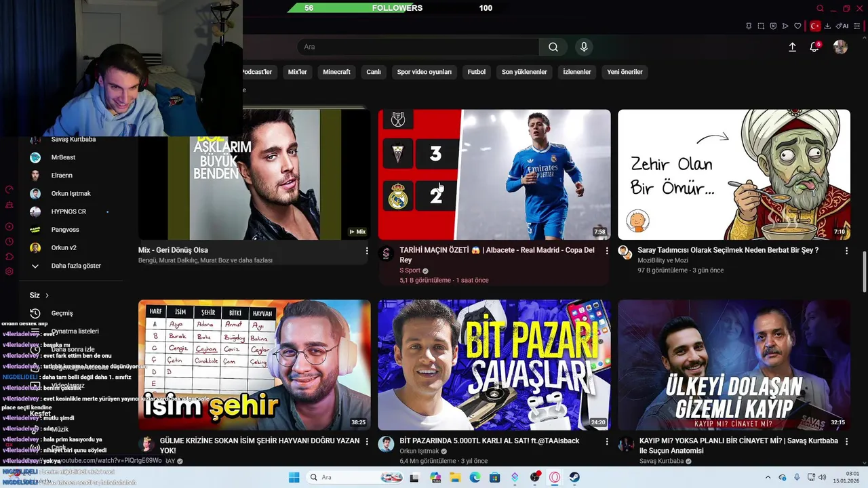Show hidden system tray icons chevron
This screenshot has width=868, height=488.
tap(768, 477)
